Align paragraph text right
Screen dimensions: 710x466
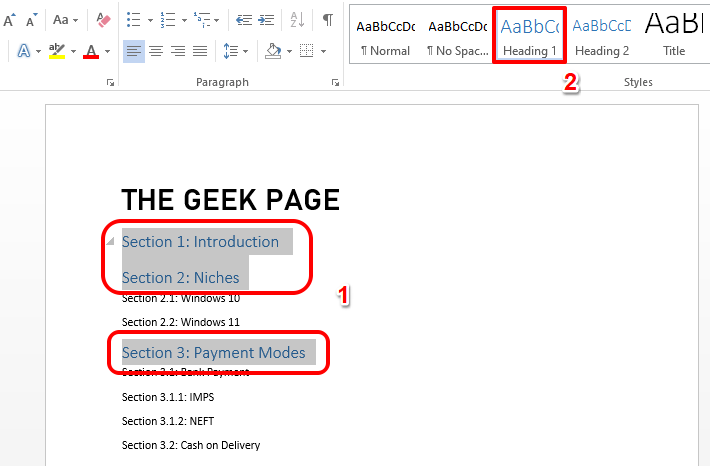[178, 51]
